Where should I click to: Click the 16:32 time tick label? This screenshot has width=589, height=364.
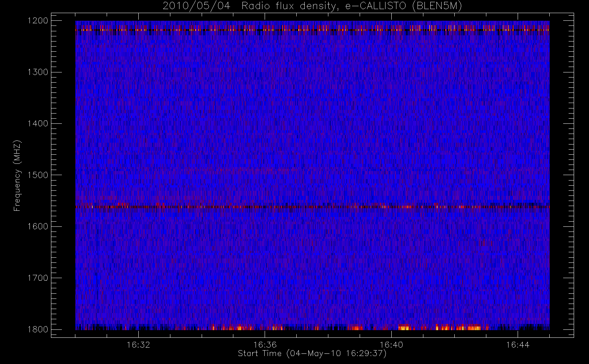(x=138, y=345)
